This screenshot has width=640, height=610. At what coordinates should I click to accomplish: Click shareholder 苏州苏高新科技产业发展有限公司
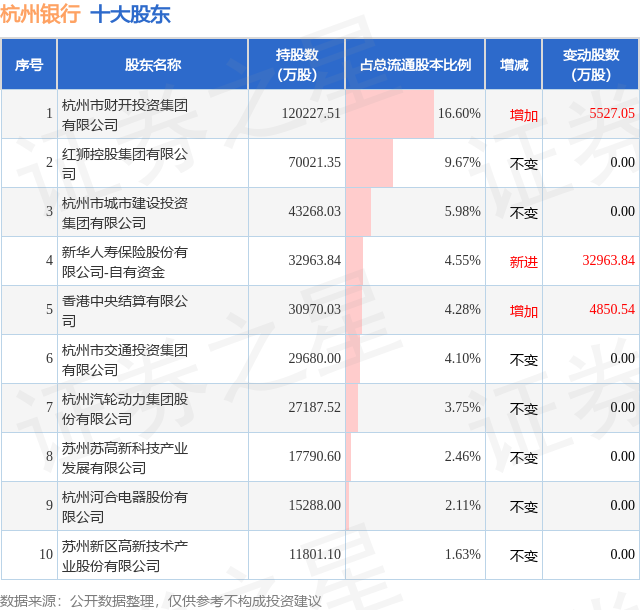coord(124,458)
